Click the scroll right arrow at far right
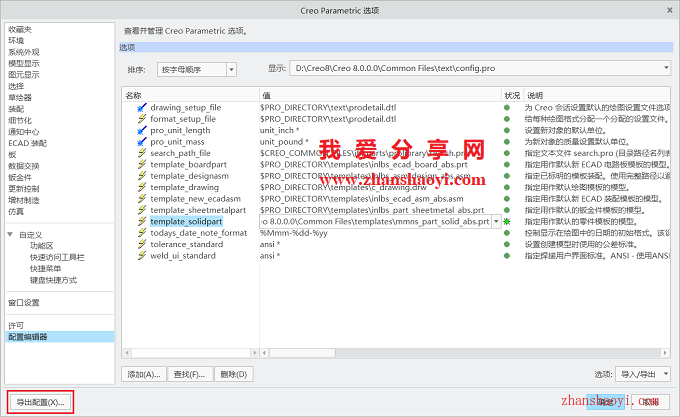The image size is (680, 417). pos(665,353)
